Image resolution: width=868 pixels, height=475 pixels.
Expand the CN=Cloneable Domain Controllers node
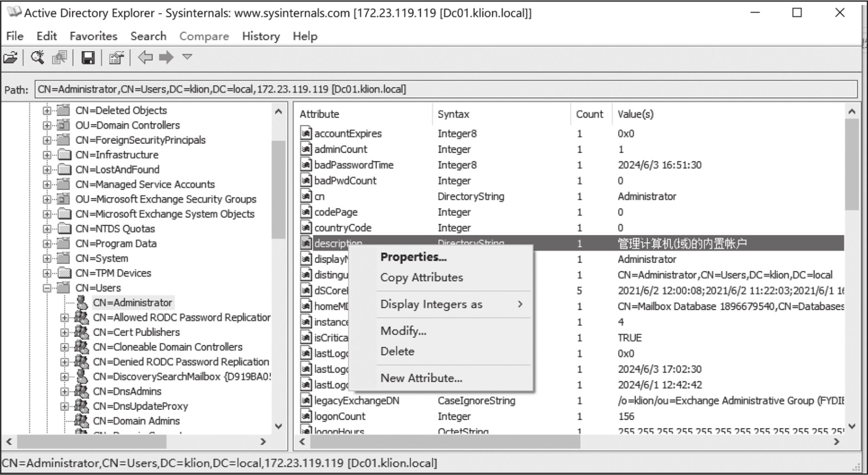pos(65,347)
